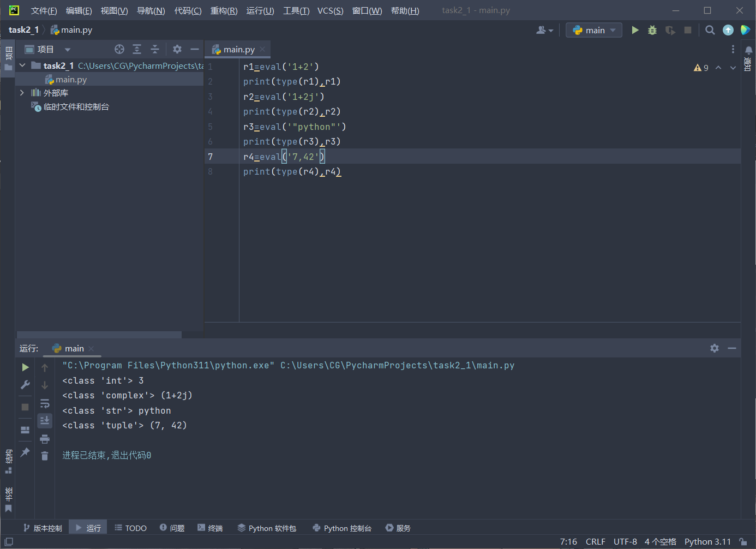The image size is (756, 549).
Task: Open 版本控制 tool window
Action: pyautogui.click(x=43, y=528)
